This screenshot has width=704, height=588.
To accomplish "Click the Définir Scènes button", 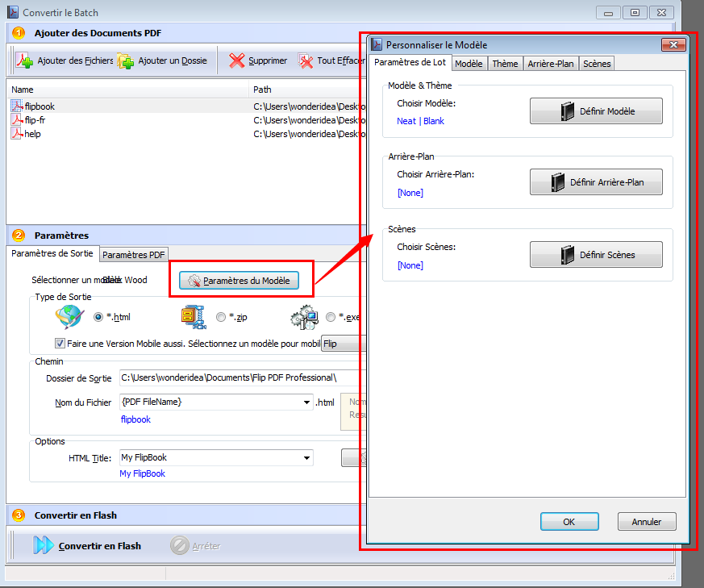I will click(x=596, y=255).
